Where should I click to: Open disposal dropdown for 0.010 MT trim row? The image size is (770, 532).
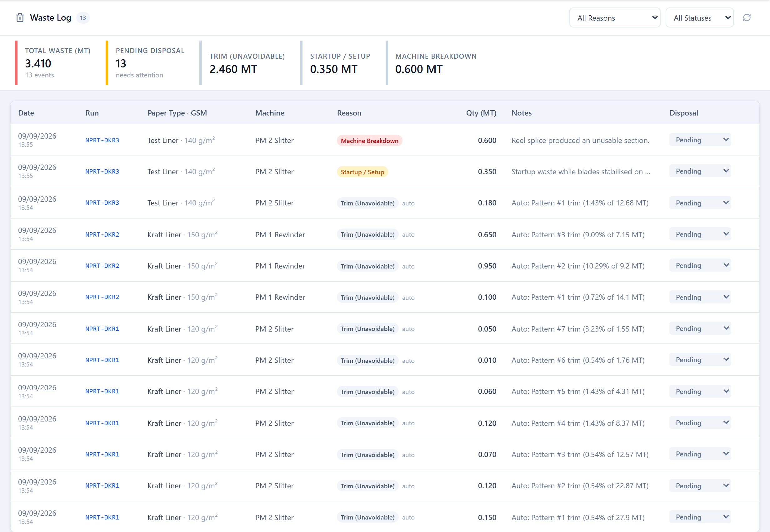[x=700, y=360]
